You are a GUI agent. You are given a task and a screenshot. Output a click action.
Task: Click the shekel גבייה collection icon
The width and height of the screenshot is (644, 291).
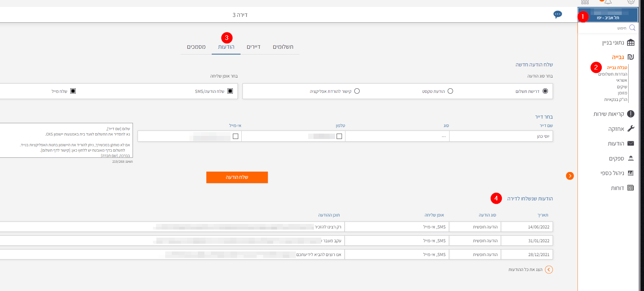click(x=631, y=57)
